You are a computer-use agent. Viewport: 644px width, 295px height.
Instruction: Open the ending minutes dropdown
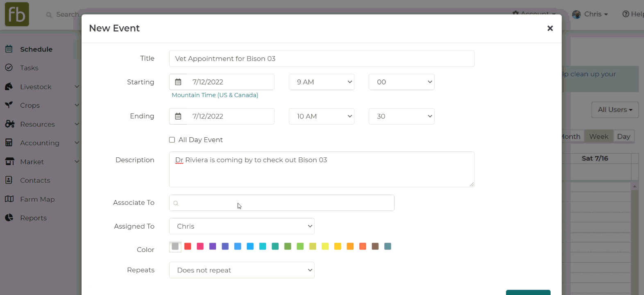(x=401, y=116)
